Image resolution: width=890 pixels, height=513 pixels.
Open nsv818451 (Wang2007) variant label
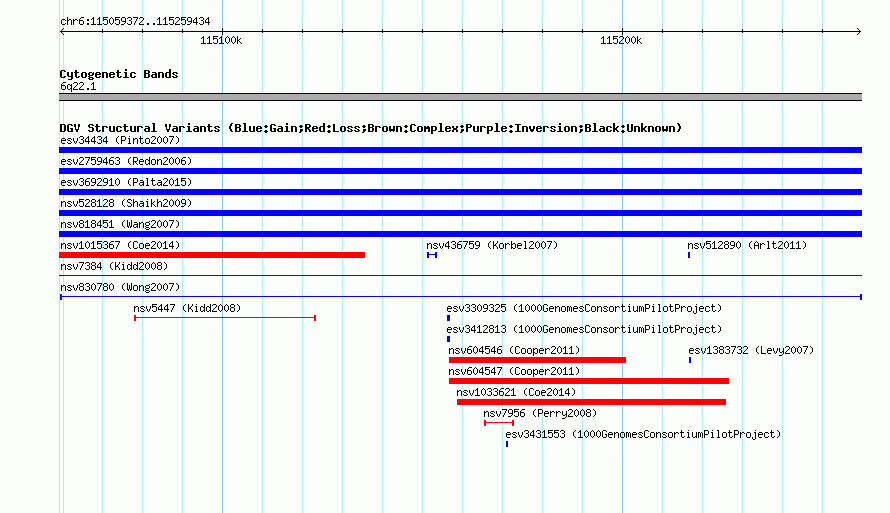120,224
